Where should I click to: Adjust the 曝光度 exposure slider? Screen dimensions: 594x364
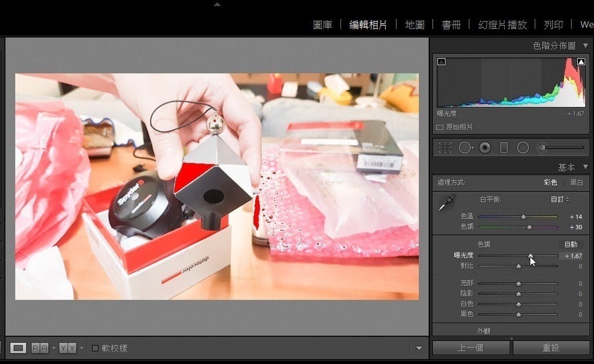pyautogui.click(x=531, y=255)
